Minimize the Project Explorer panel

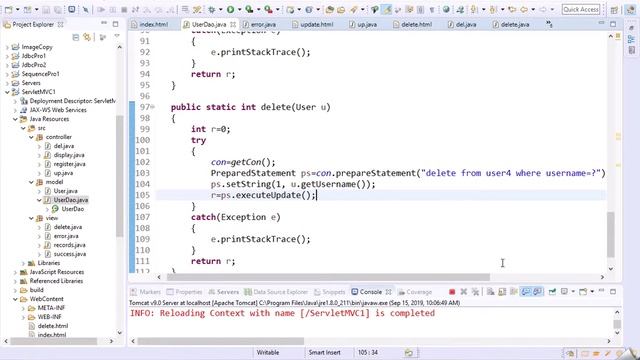pos(104,24)
